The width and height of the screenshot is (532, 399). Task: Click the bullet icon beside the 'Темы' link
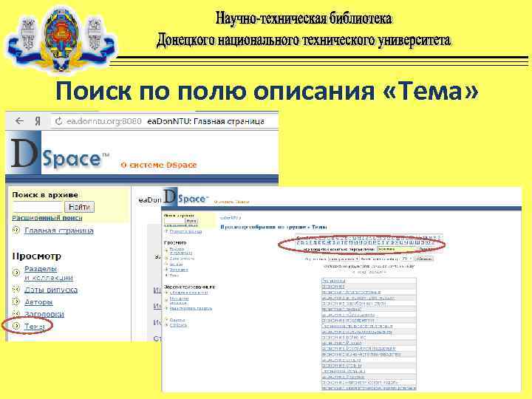click(x=16, y=326)
